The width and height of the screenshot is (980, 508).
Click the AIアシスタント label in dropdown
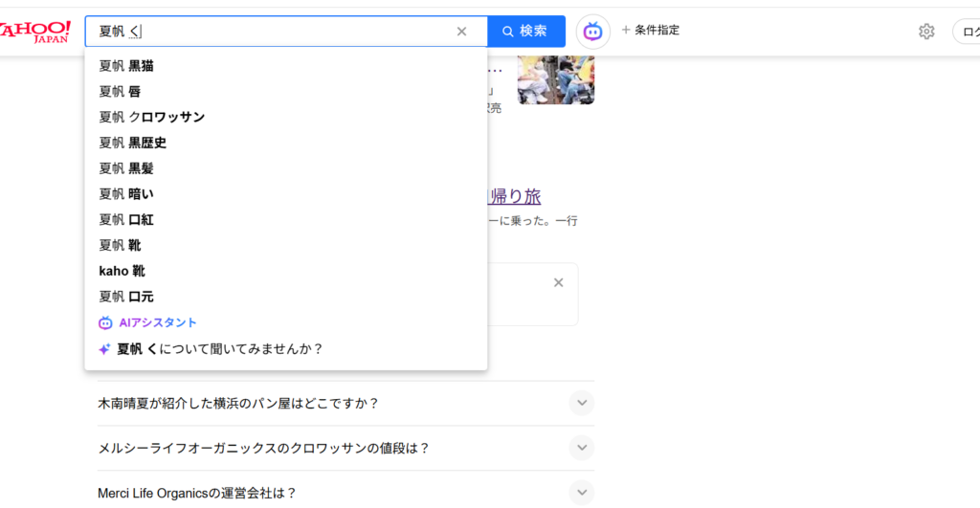point(157,322)
